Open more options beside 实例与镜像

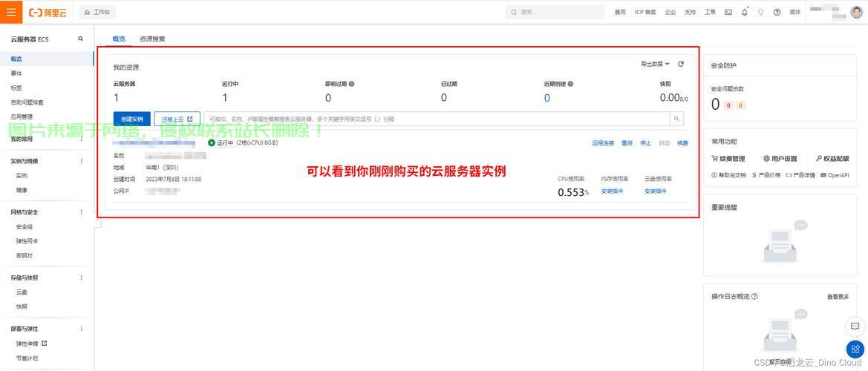pyautogui.click(x=82, y=161)
